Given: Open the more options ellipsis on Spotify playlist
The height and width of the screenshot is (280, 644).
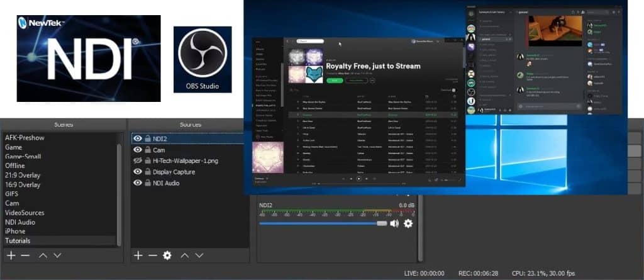Looking at the screenshot, I should pyautogui.click(x=372, y=80).
